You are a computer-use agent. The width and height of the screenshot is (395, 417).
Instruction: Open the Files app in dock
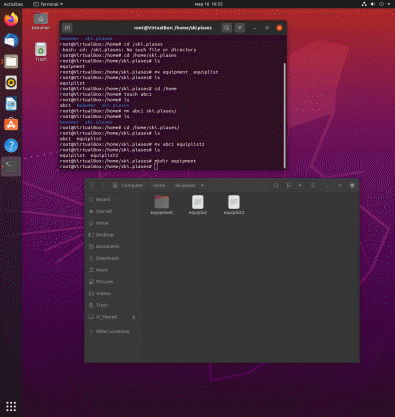pos(11,62)
